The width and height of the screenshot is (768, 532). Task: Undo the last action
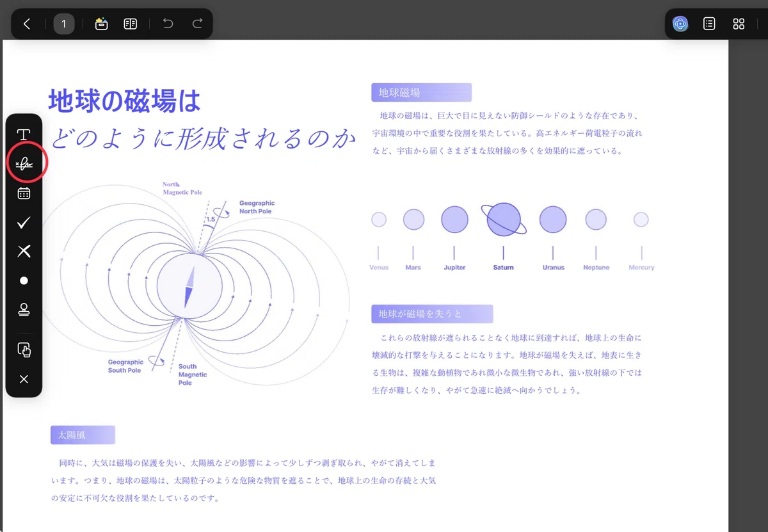pos(168,24)
